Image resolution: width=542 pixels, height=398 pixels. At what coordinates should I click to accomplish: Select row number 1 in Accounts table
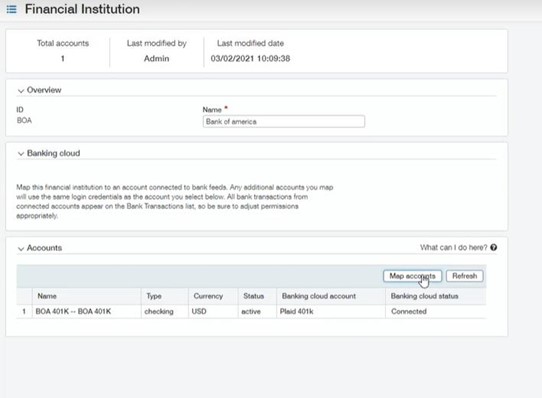click(24, 311)
